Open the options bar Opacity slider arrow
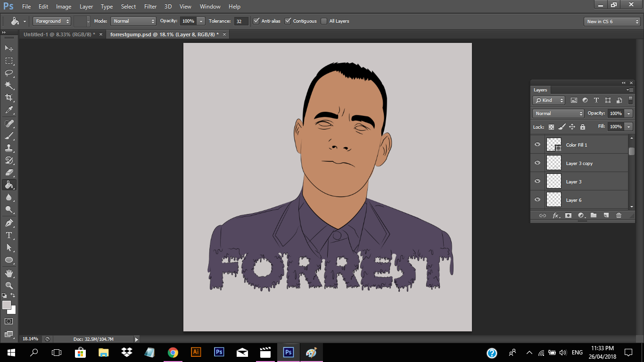Viewport: 644px width, 362px height. click(x=201, y=21)
